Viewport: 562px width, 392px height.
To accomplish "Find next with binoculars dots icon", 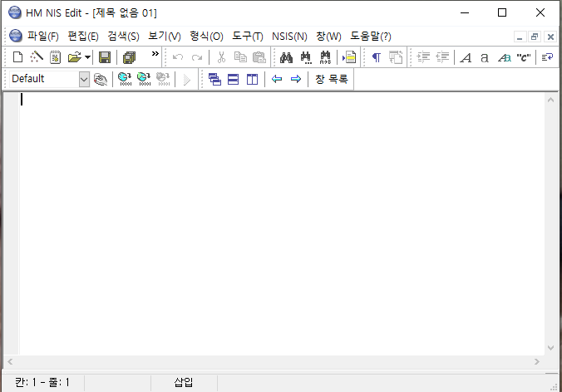I will click(x=306, y=57).
